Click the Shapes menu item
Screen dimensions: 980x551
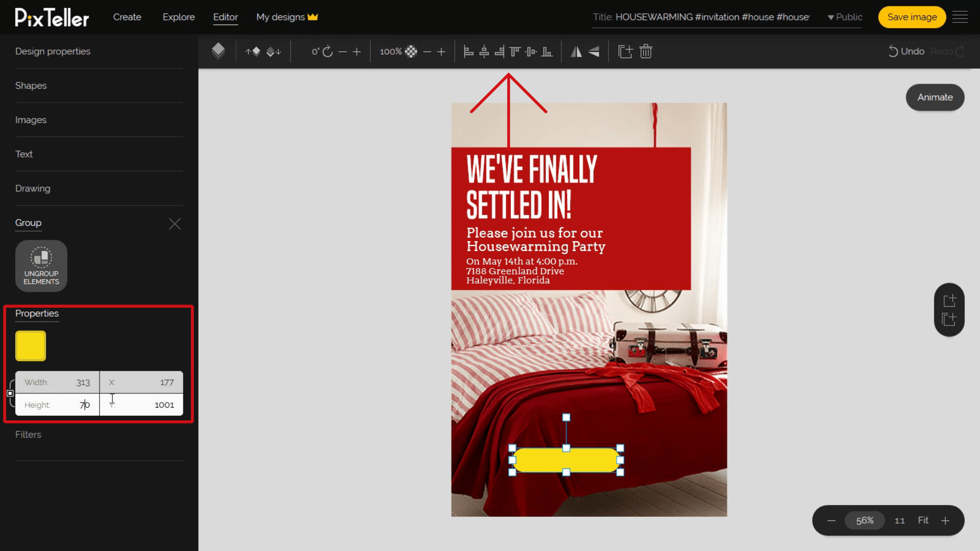click(30, 85)
